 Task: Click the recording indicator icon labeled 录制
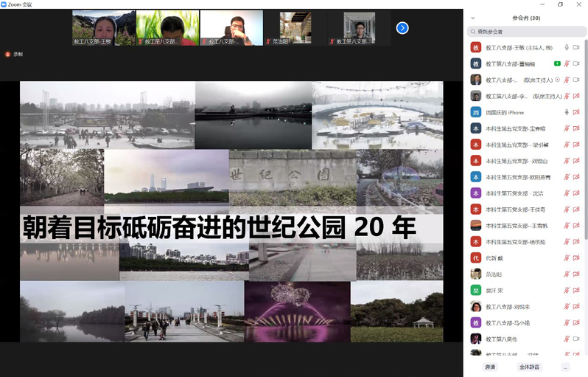(x=8, y=54)
